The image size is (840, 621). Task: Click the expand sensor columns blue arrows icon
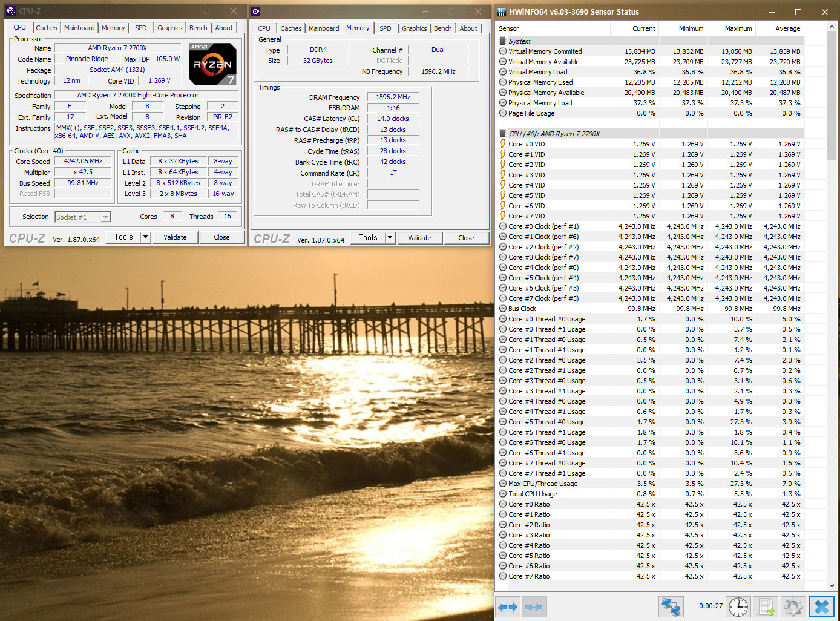[x=508, y=606]
